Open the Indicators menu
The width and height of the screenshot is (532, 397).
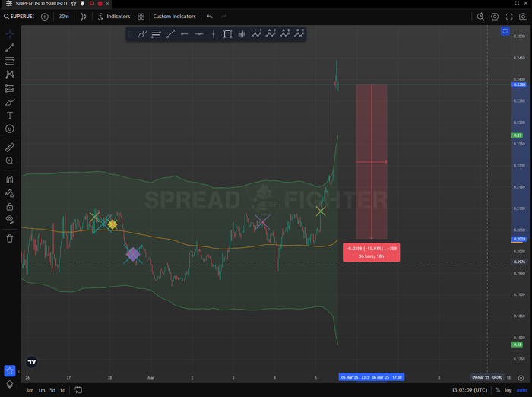(114, 16)
